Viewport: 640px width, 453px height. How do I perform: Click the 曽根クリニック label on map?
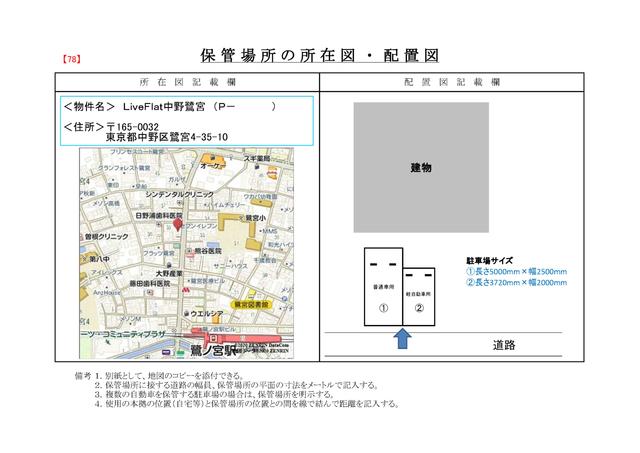click(106, 237)
